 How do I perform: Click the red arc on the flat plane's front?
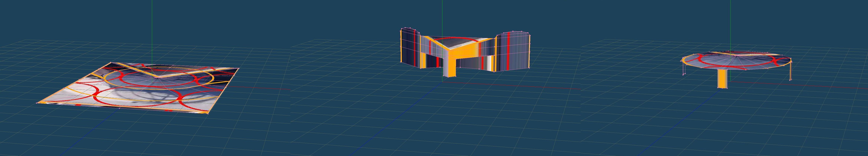(x=135, y=103)
